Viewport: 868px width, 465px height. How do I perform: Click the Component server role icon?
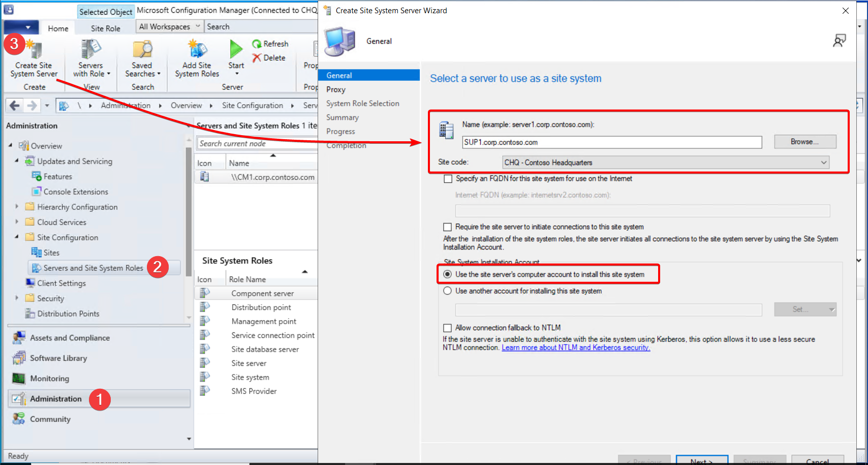pyautogui.click(x=205, y=293)
